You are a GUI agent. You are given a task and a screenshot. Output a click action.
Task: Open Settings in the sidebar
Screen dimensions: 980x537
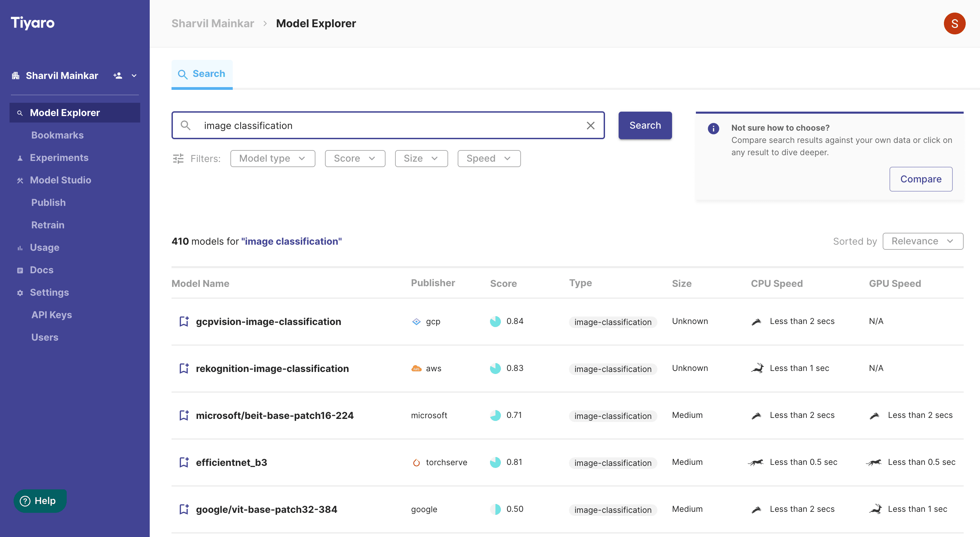pyautogui.click(x=49, y=292)
